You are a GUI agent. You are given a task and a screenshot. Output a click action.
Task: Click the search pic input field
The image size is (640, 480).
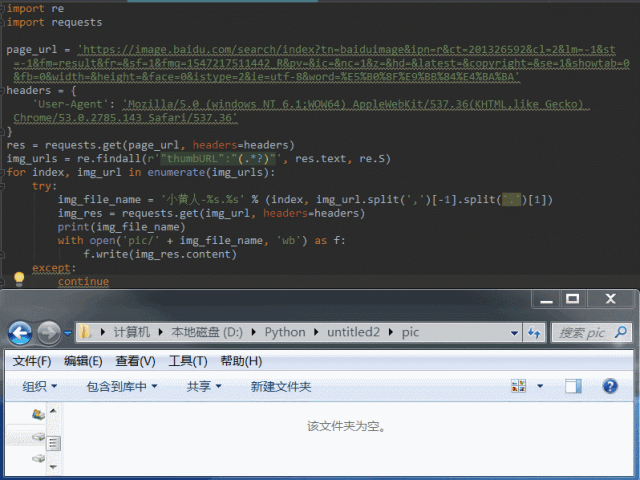tap(590, 332)
